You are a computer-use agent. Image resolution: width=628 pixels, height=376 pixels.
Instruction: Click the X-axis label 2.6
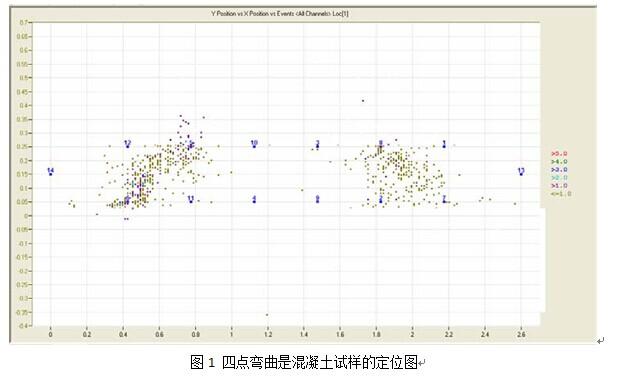click(521, 334)
